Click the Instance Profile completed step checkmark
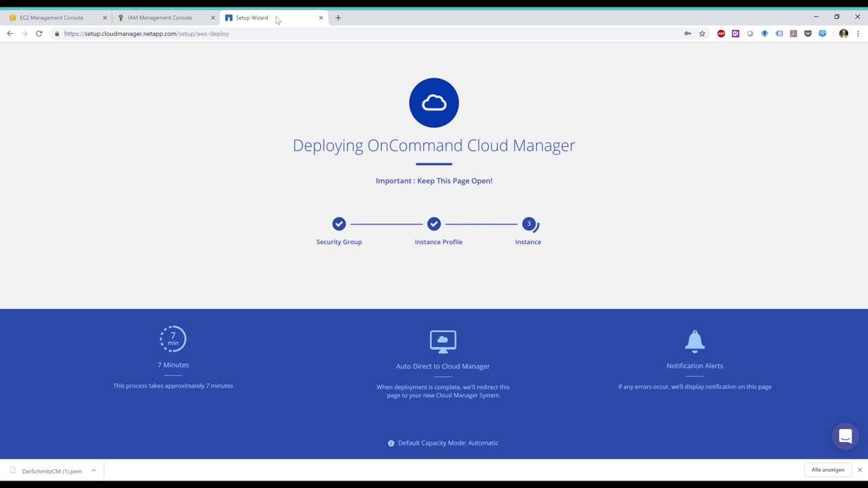The width and height of the screenshot is (868, 488). [434, 224]
